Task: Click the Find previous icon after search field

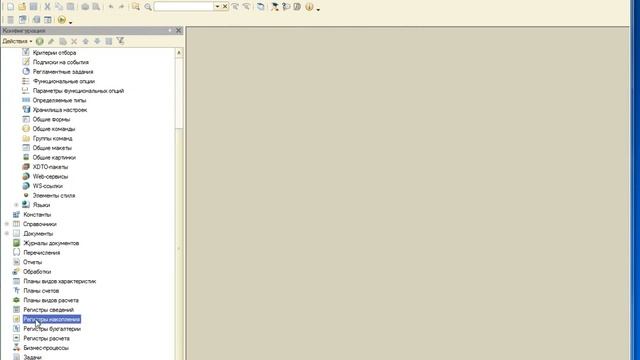Action: [x=246, y=7]
